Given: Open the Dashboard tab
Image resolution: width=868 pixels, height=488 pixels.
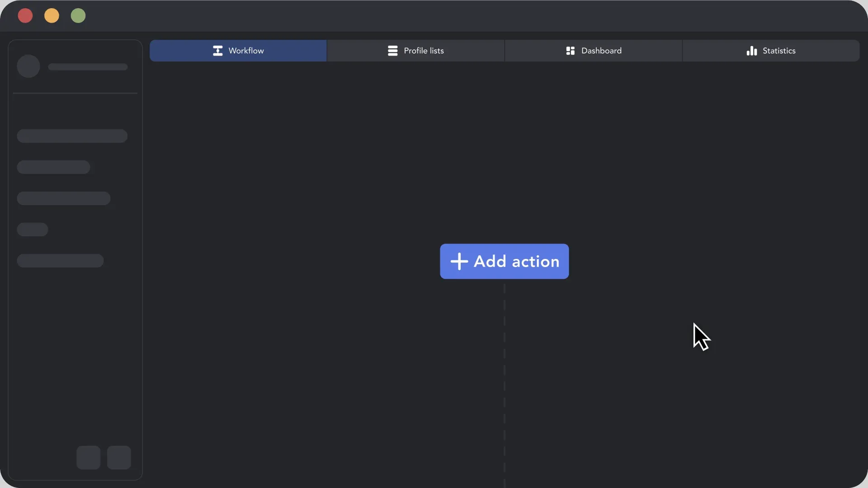Looking at the screenshot, I should (593, 51).
